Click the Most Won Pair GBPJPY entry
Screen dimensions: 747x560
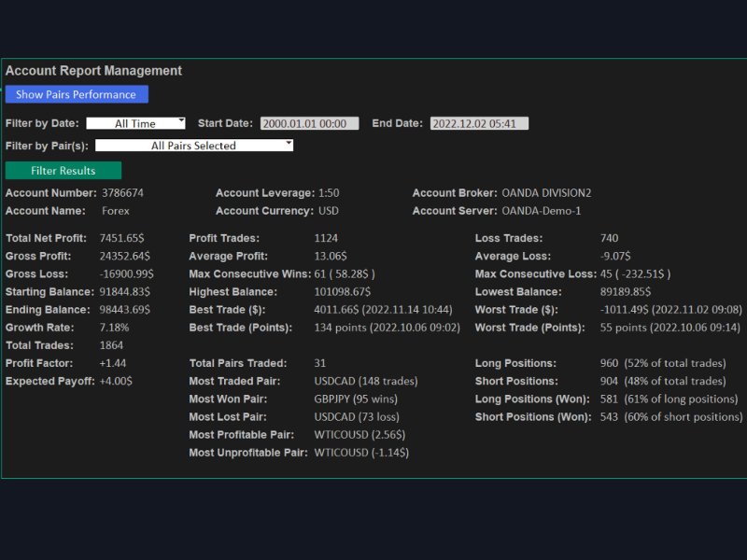click(x=358, y=399)
